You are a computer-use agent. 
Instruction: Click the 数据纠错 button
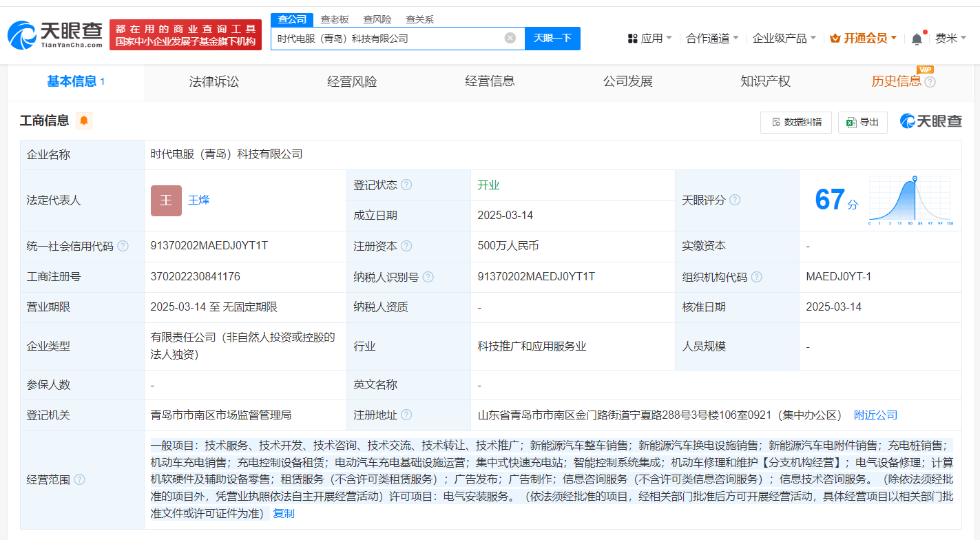[796, 122]
